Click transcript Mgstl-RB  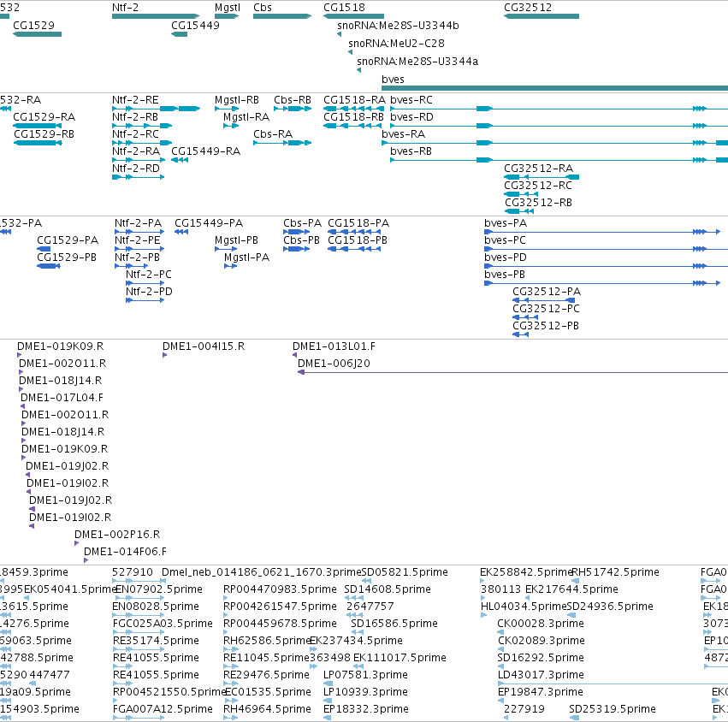coord(227,109)
